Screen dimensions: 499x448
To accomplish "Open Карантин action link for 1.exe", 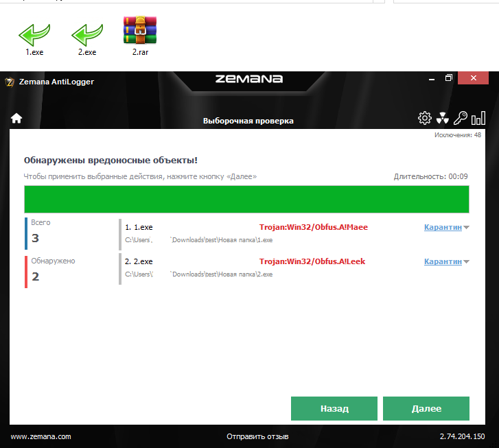I will tap(443, 227).
